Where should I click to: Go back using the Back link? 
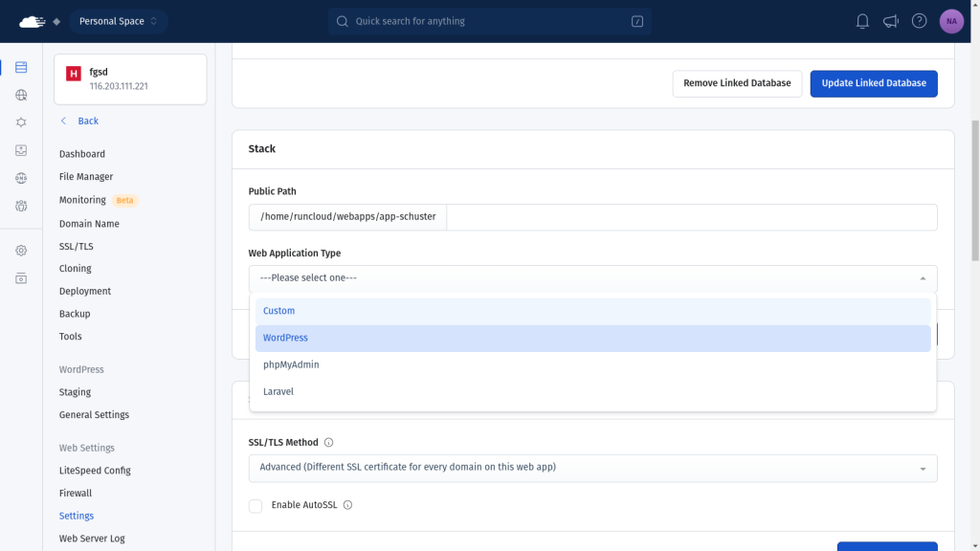pos(87,121)
